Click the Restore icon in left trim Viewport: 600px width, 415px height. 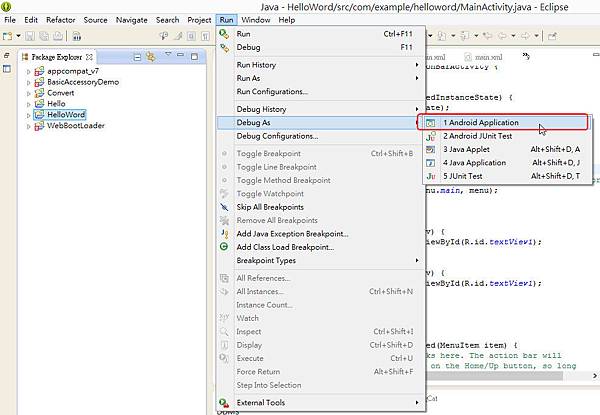(x=7, y=56)
